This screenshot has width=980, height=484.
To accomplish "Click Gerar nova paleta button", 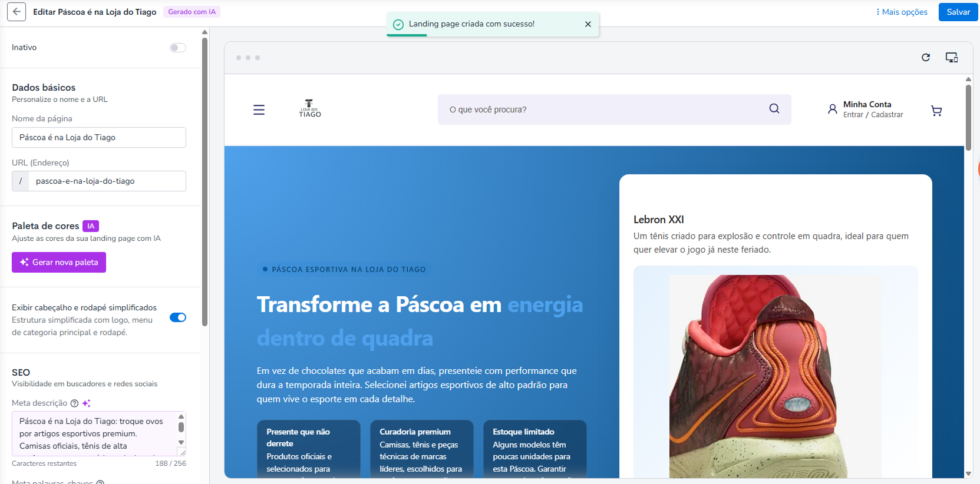I will (x=59, y=262).
